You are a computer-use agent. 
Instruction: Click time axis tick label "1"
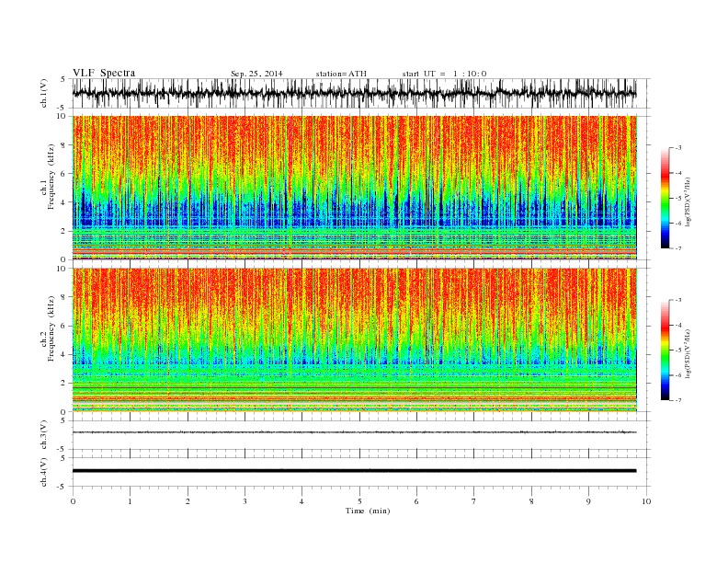(130, 501)
